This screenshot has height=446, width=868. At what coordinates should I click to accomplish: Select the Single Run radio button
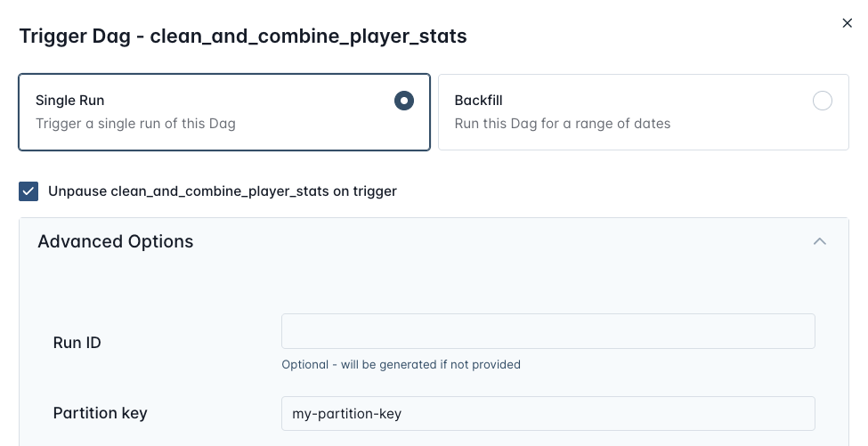tap(404, 101)
